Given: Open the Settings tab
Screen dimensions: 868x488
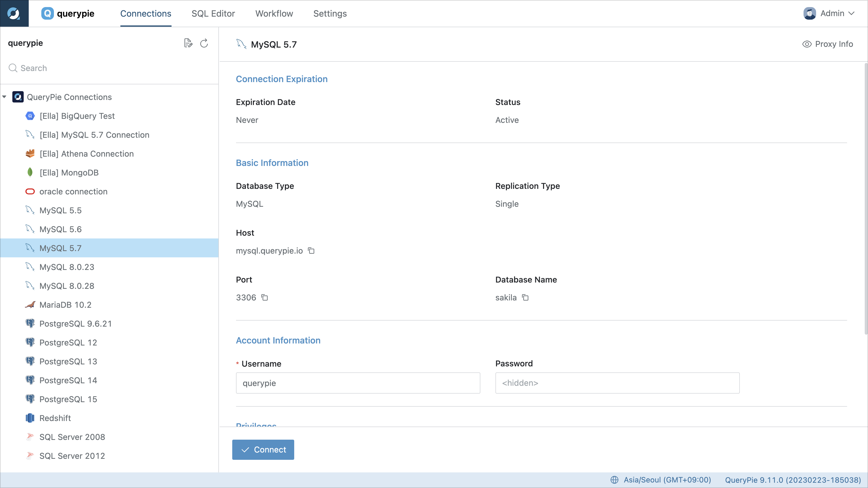Looking at the screenshot, I should coord(330,13).
